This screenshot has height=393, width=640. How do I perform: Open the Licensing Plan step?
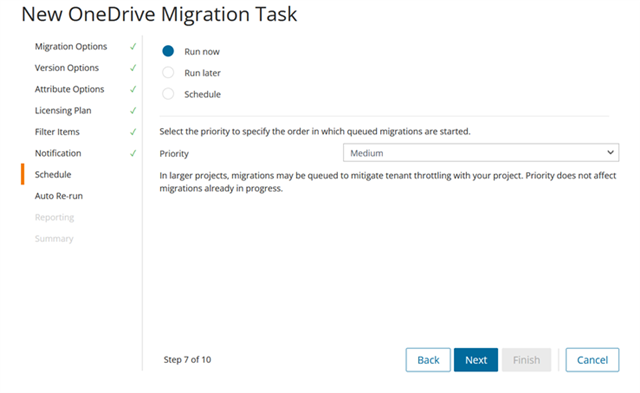click(x=63, y=111)
